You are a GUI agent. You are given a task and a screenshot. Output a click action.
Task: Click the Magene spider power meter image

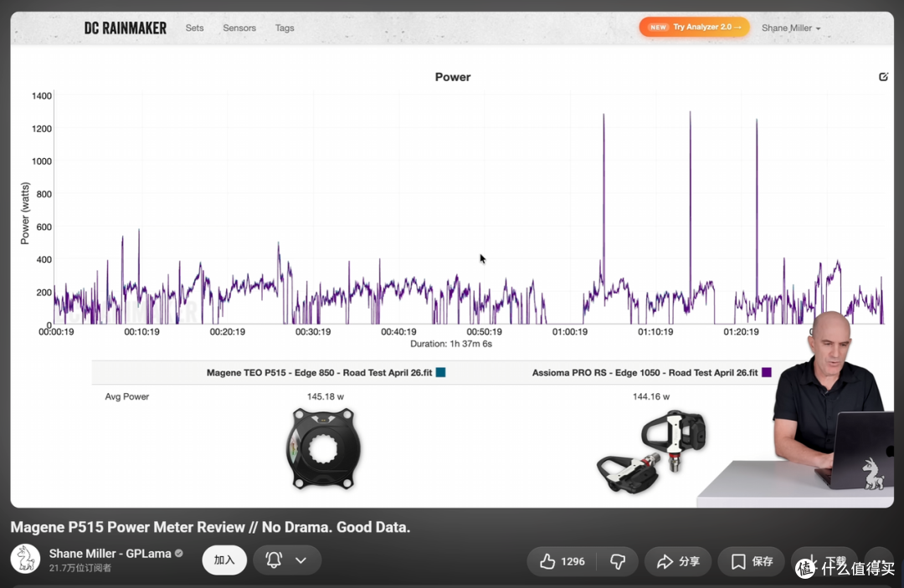click(323, 448)
